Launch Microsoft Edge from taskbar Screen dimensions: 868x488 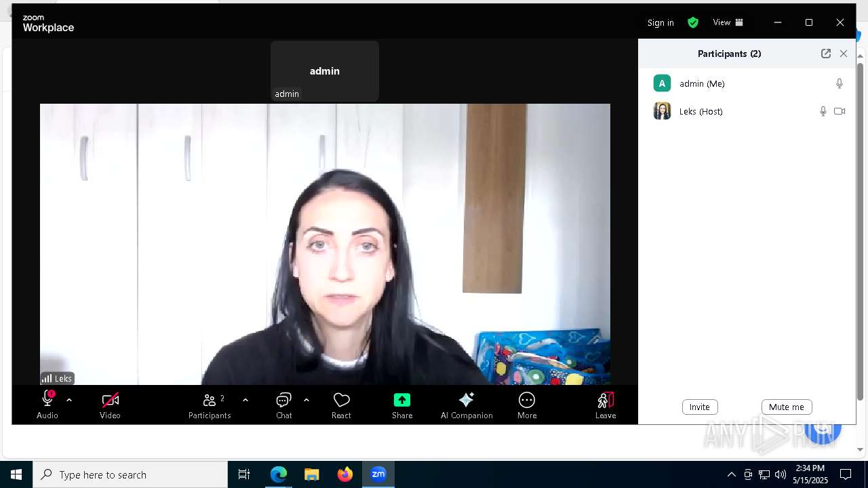point(279,474)
